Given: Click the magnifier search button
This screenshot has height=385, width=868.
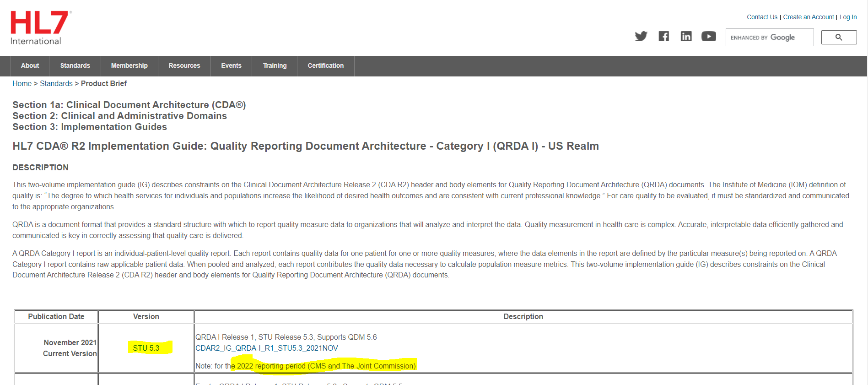Looking at the screenshot, I should (839, 38).
